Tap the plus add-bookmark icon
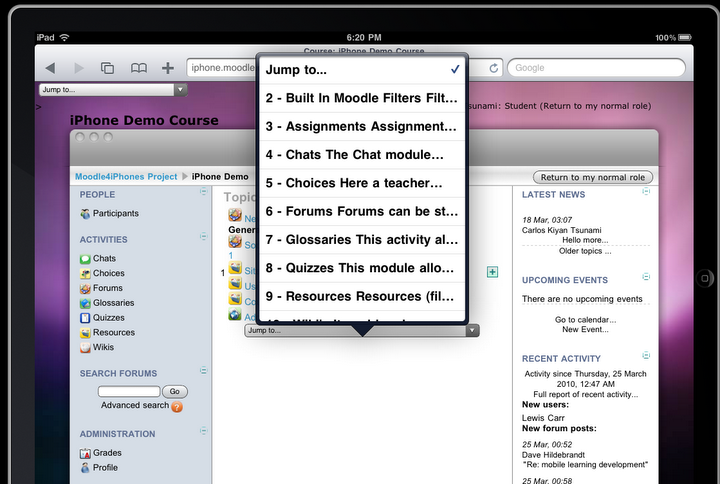 coord(168,68)
